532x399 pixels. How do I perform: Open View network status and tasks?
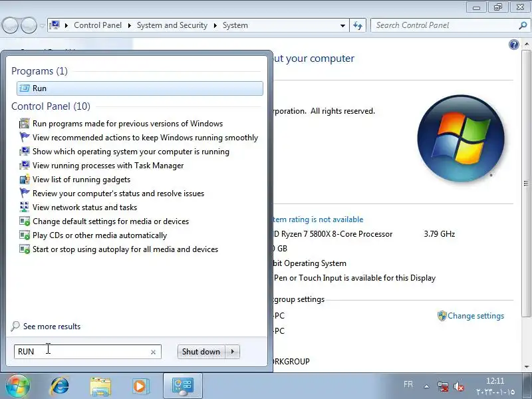coord(85,207)
